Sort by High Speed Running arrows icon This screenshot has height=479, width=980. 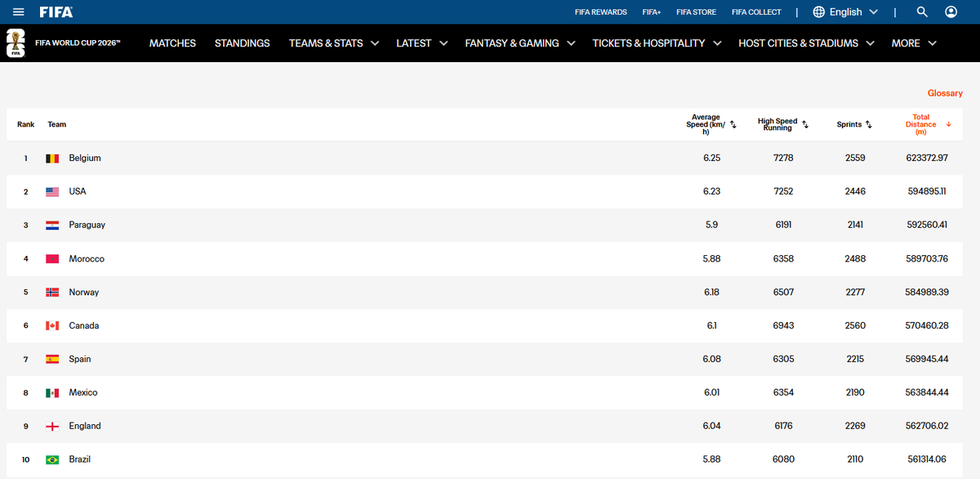coord(805,125)
